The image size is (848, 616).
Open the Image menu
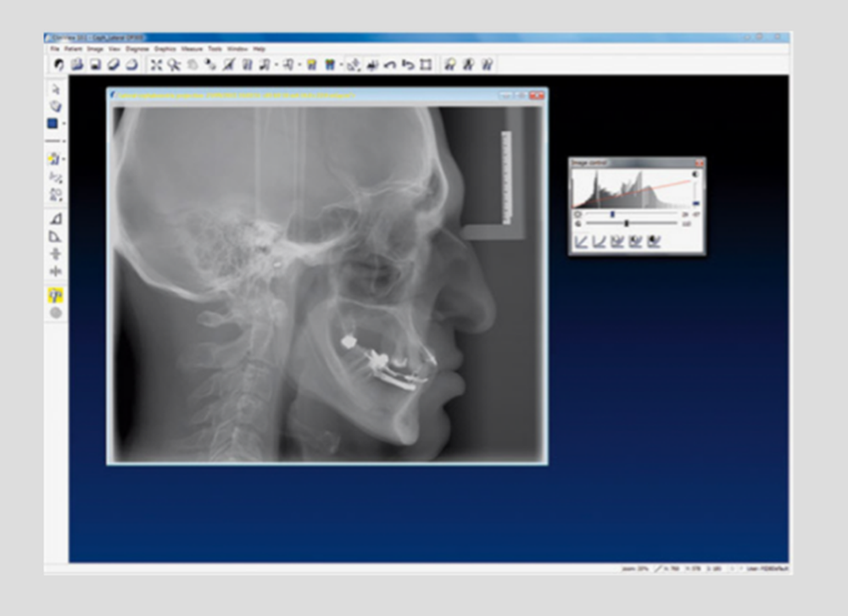[95, 49]
